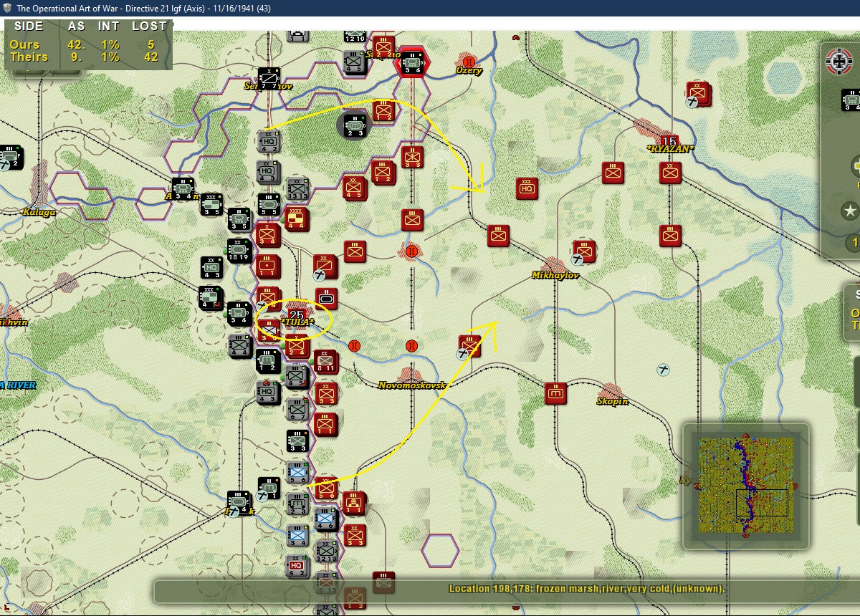Click the red XX unit with the shovel northeast of Ryazan
The image size is (860, 616).
click(697, 92)
